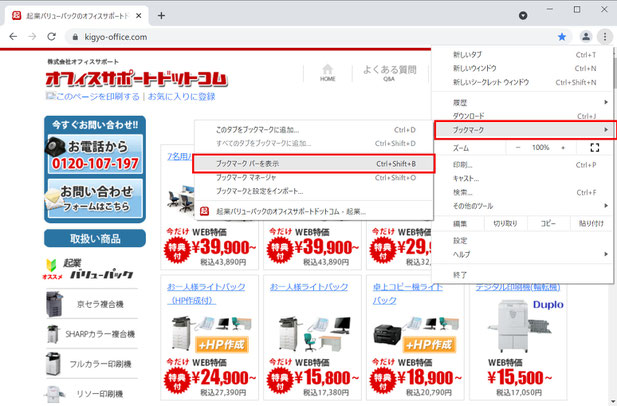Viewport: 617px width, 406px height.
Task: Reload the page with refresh icon
Action: 51,37
